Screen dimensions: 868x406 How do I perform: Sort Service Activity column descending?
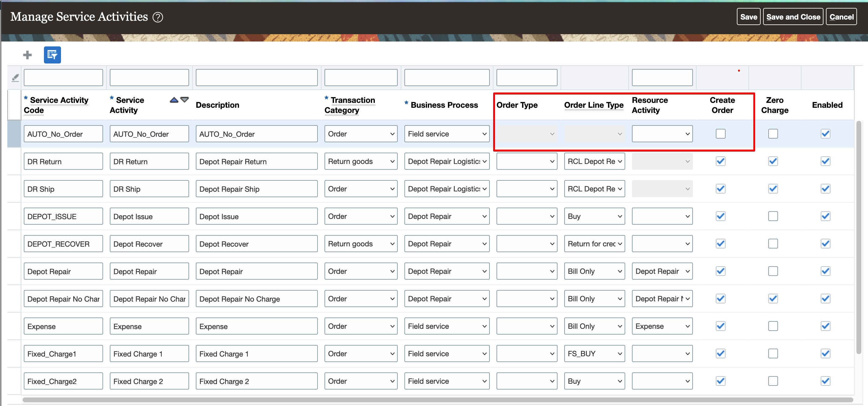[x=185, y=100]
